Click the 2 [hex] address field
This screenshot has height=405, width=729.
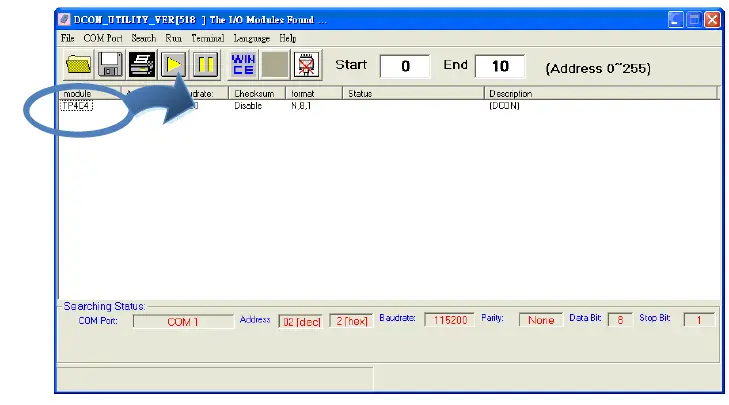point(351,321)
